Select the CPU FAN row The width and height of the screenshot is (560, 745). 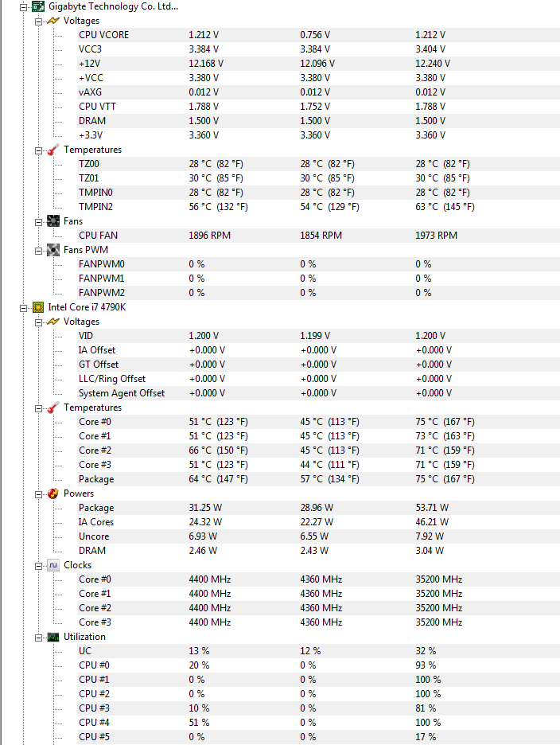[x=317, y=236]
